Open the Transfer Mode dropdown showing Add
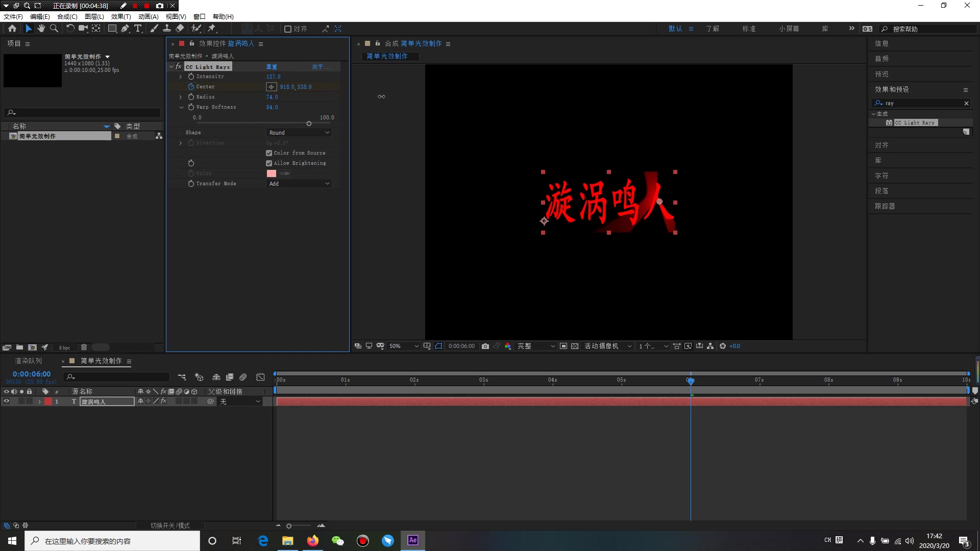 click(x=299, y=183)
